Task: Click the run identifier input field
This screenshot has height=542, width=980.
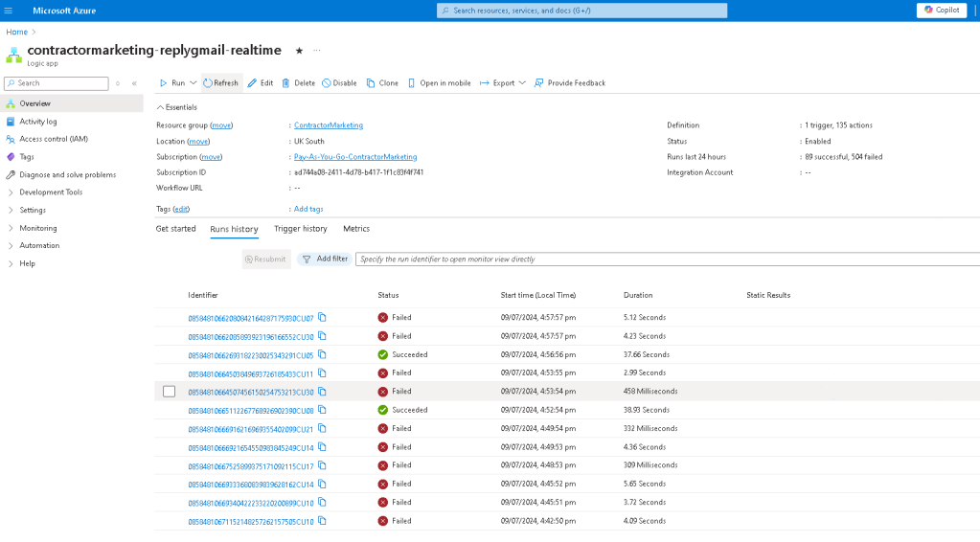Action: [x=668, y=260]
